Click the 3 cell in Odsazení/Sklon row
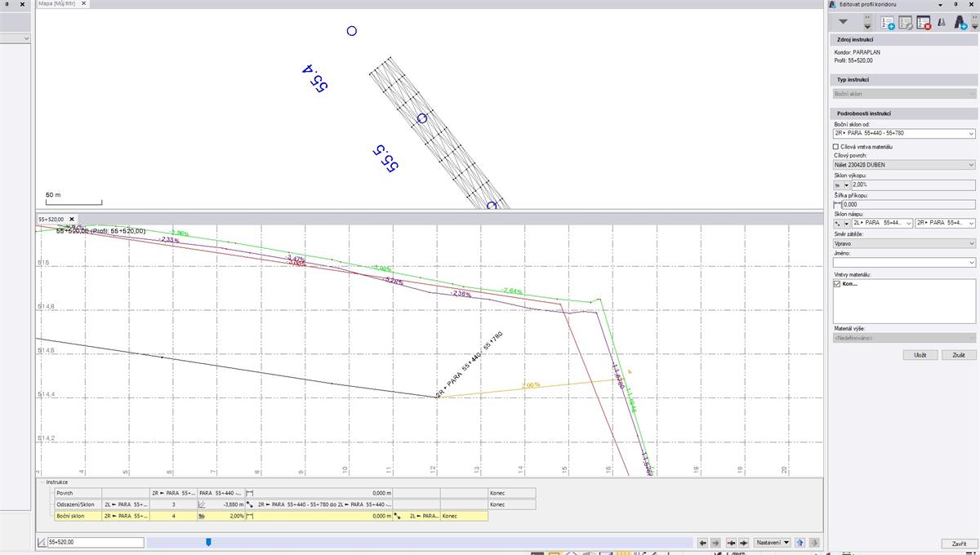 click(173, 504)
